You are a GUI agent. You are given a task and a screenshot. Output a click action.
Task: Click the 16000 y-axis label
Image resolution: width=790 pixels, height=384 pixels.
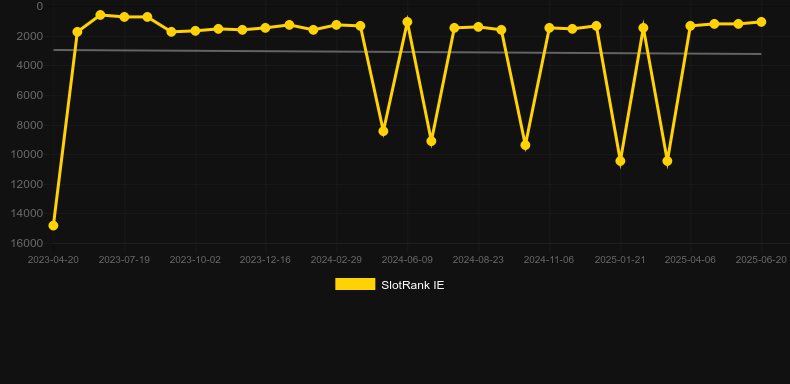tap(27, 243)
